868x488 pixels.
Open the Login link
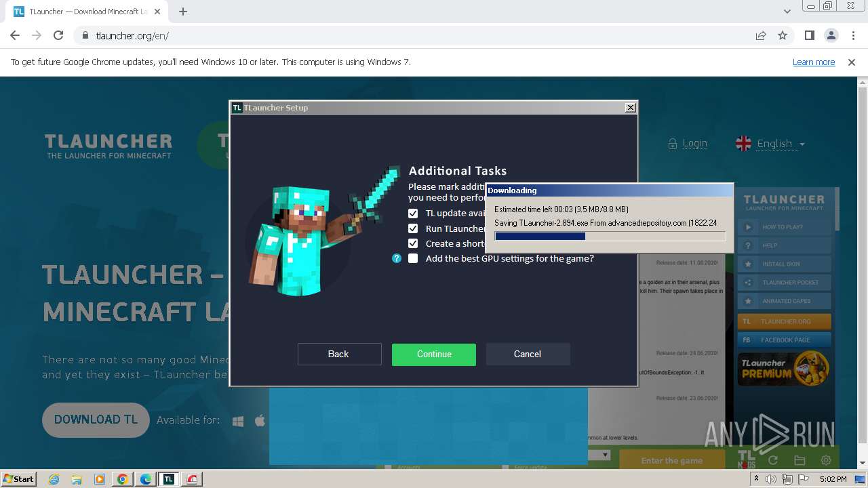click(x=694, y=143)
